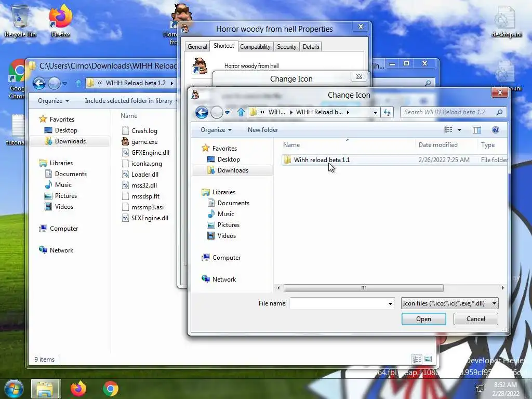The image size is (532, 399).
Task: Select mss32.dll in Explorer window
Action: pos(139,185)
